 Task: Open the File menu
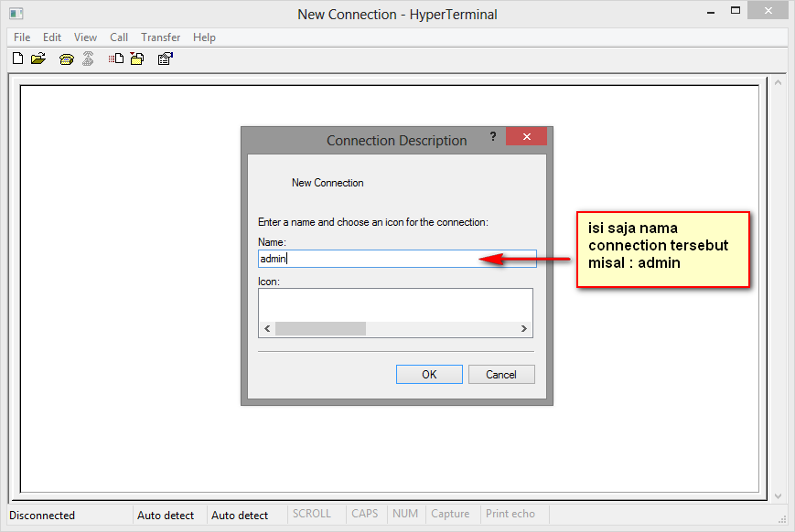(x=22, y=37)
